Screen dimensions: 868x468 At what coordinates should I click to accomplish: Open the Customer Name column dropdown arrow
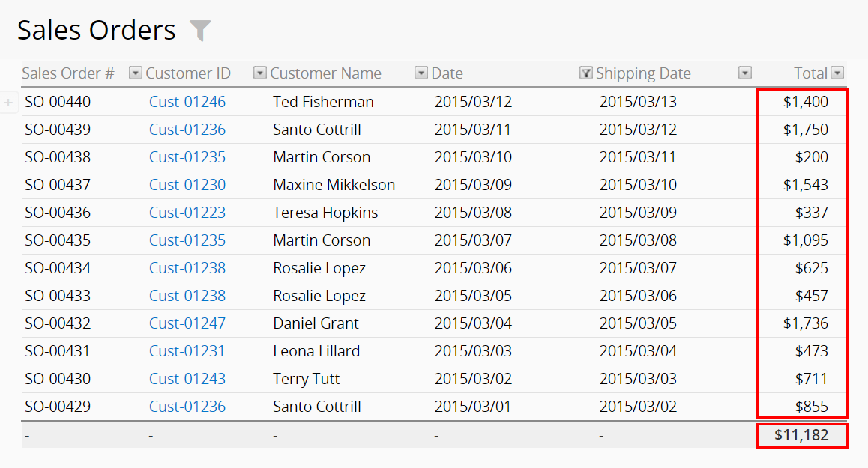click(421, 73)
